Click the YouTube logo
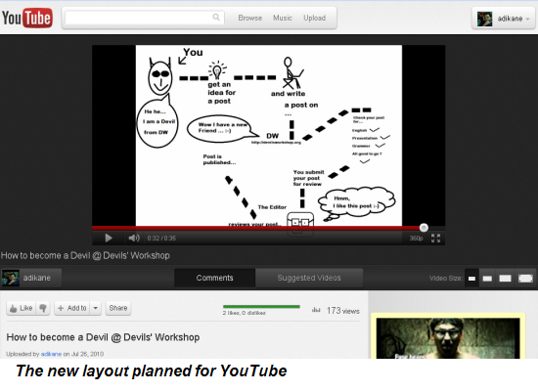 pos(27,18)
